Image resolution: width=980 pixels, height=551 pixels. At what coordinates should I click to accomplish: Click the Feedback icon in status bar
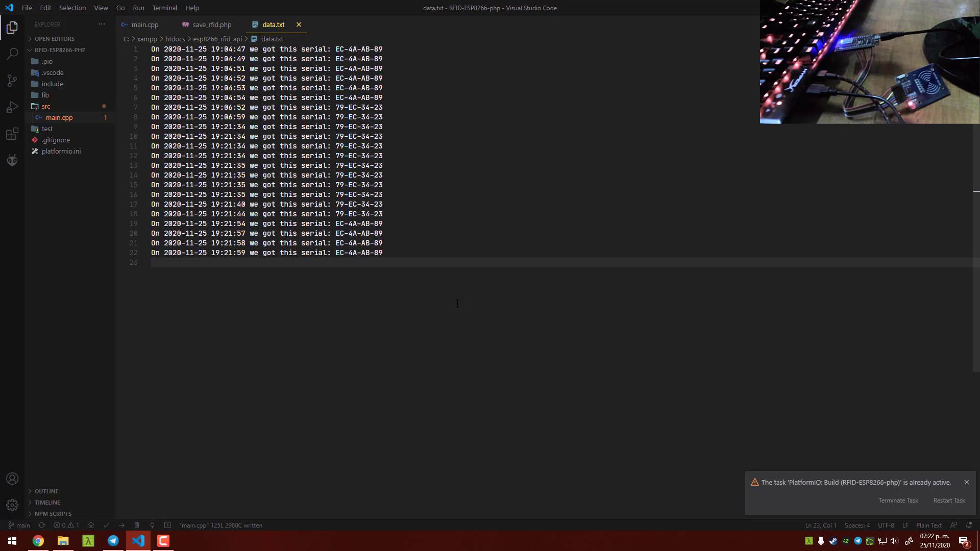pos(953,525)
